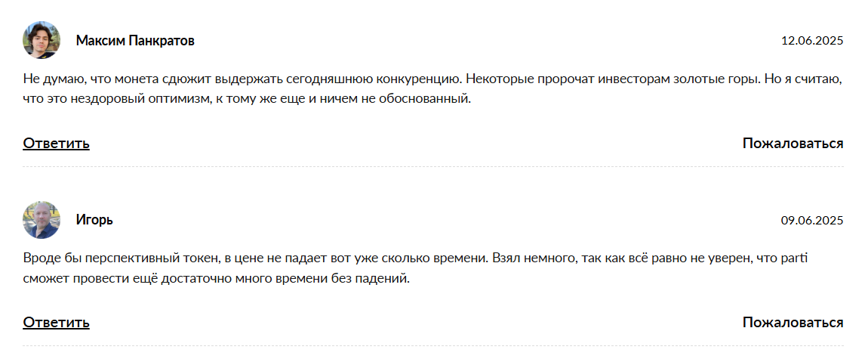Screen dimensions: 868x362
Task: Click the line starting "сможет провести ещё"
Action: tap(216, 278)
